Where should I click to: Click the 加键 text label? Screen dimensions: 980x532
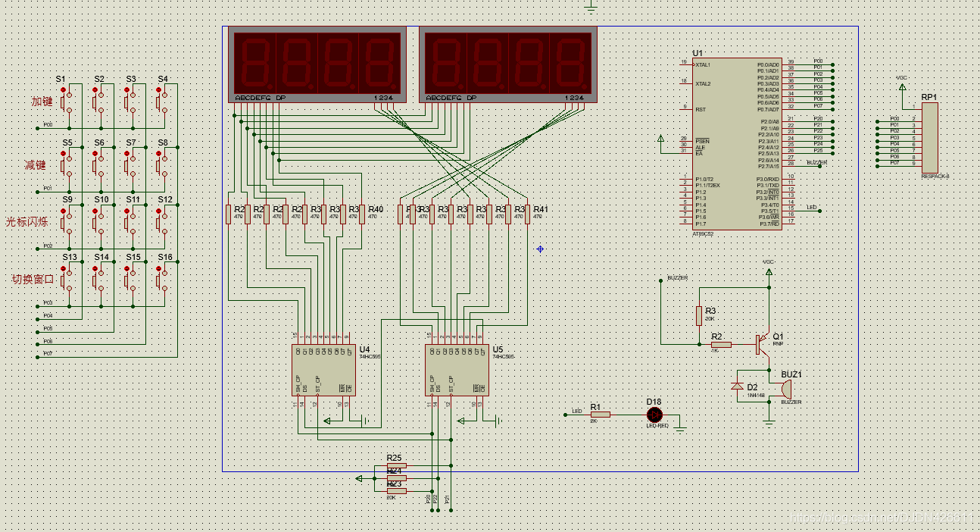point(42,102)
